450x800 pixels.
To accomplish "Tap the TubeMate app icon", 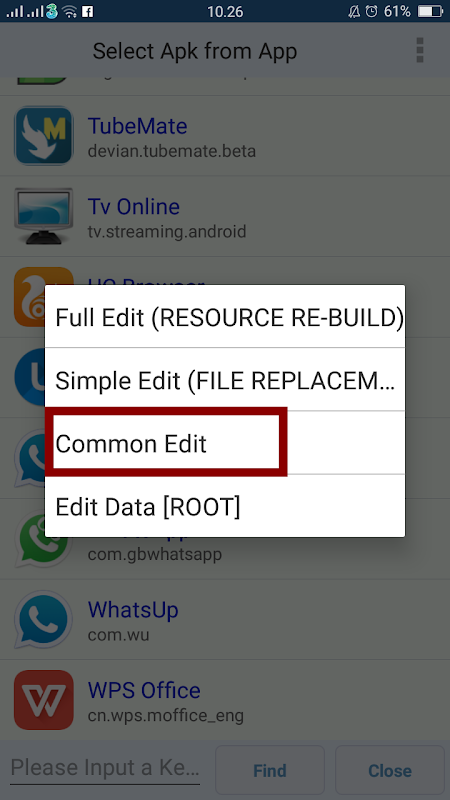I will coord(44,135).
